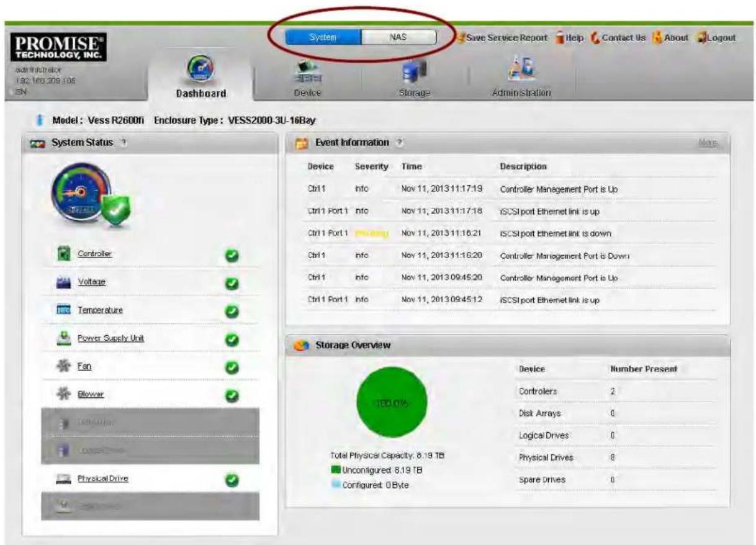Click the Fan icon in System Status

(63, 366)
